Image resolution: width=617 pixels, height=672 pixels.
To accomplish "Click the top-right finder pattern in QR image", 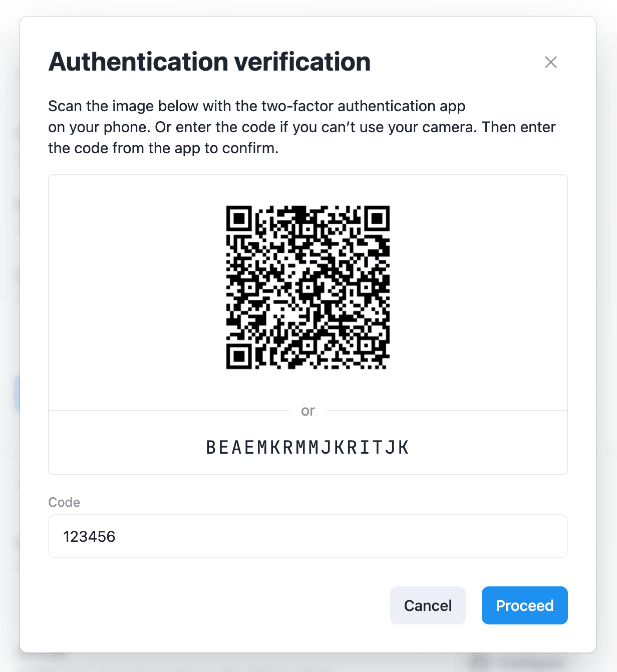I will 378,219.
